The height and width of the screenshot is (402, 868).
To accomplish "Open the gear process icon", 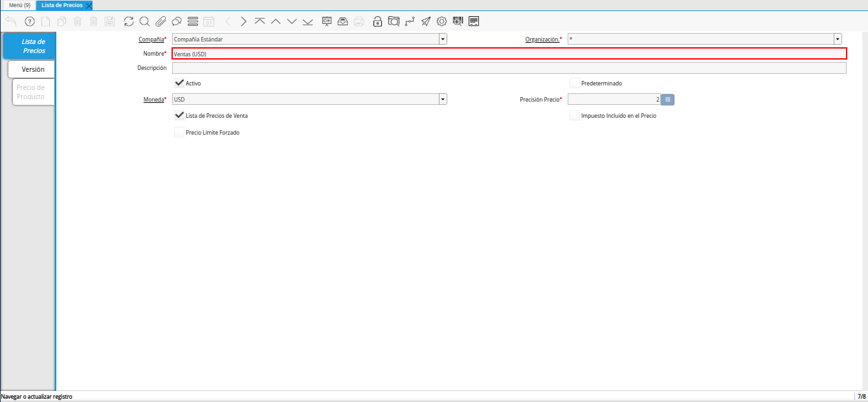I will pyautogui.click(x=442, y=21).
